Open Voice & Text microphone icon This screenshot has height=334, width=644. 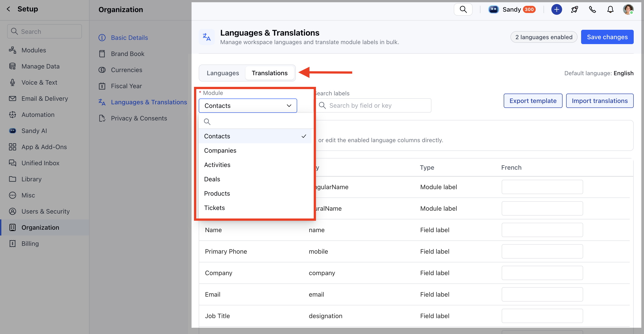click(13, 82)
